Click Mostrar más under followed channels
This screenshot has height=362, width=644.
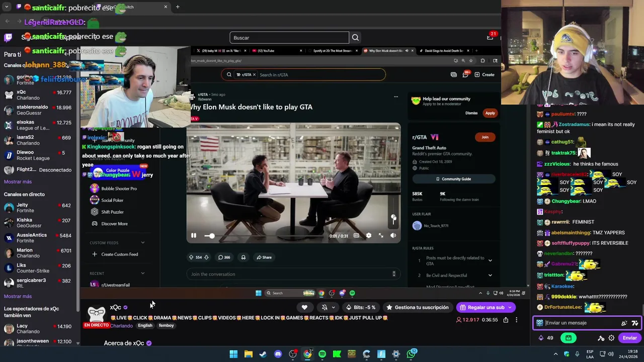(x=18, y=182)
